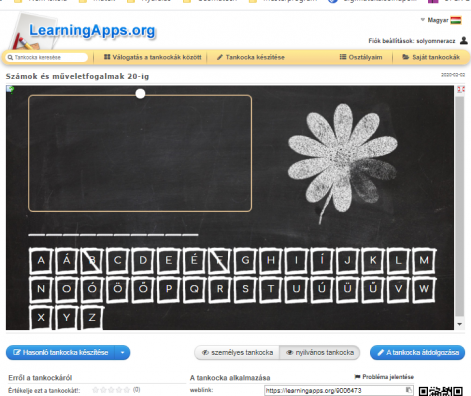Select letter tile G on chalkboard
This screenshot has height=396, width=471.
click(245, 260)
